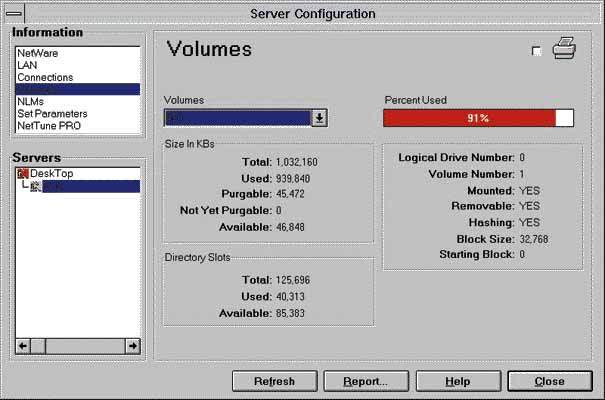Click the Servers scrollbar left arrow
Screen dimensions: 605x400
(23, 345)
